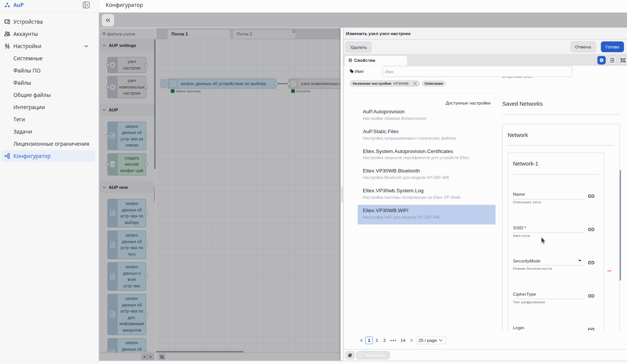Select the AuP.Autoprovision setting
This screenshot has width=627, height=364.
tap(426, 115)
